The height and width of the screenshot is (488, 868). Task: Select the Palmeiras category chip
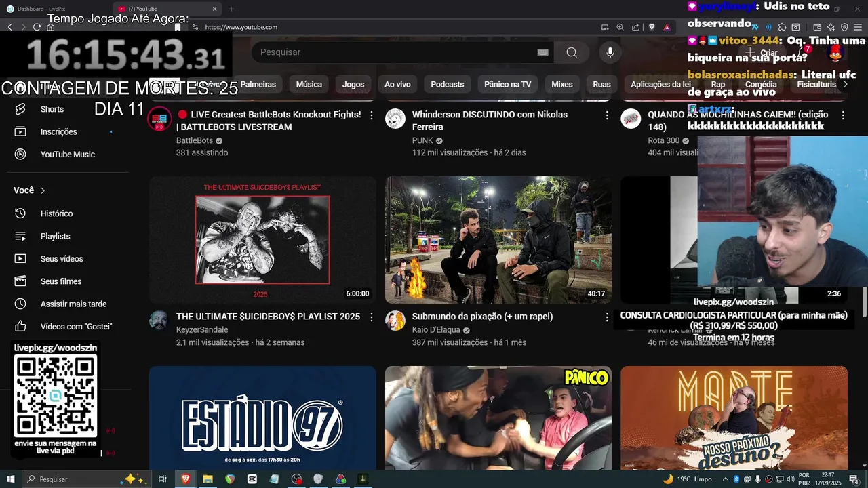(258, 84)
